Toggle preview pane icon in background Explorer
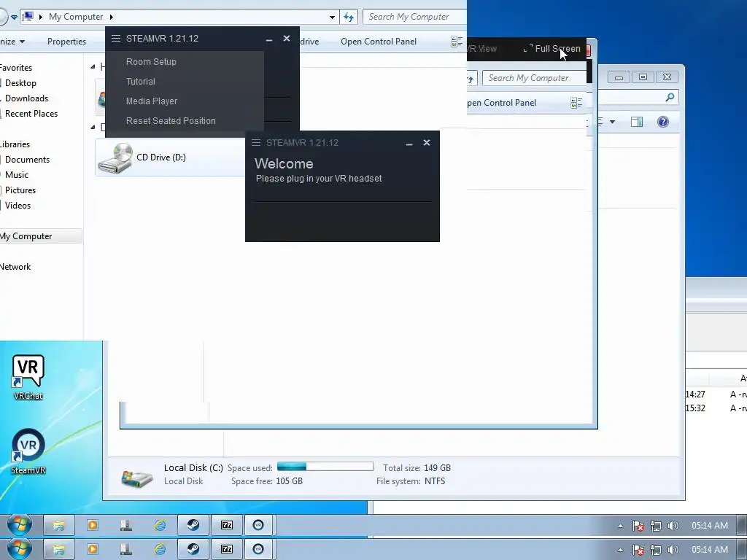 (x=636, y=122)
